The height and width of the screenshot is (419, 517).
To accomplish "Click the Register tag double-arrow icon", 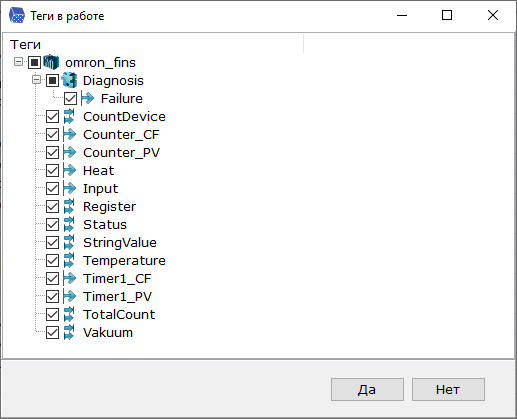I will 69,206.
